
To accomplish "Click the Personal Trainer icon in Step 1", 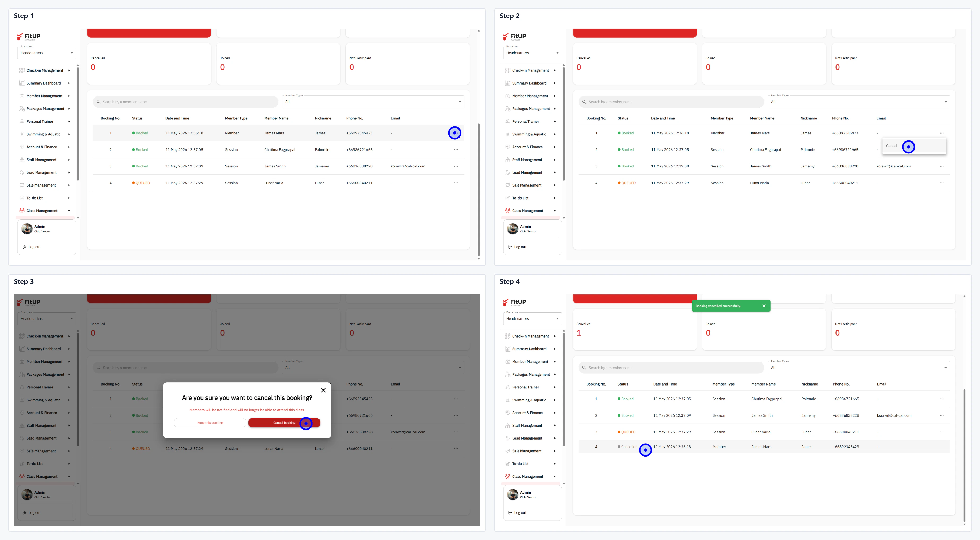I will [x=22, y=121].
